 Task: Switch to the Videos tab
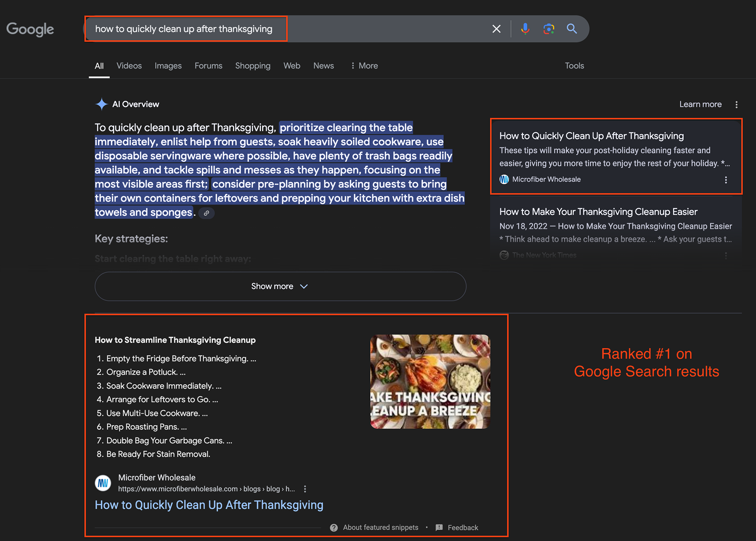[x=129, y=66]
